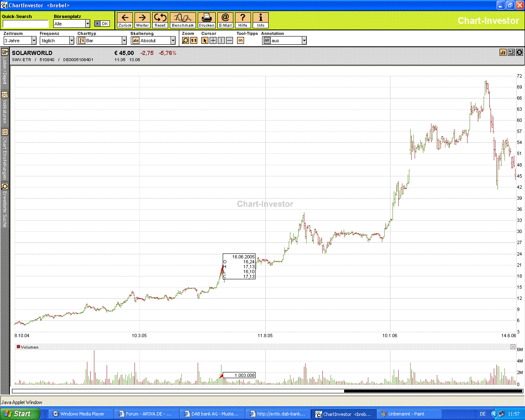The width and height of the screenshot is (525, 420).
Task: Expand the Charttyp dropdown set to Bar
Action: click(125, 40)
